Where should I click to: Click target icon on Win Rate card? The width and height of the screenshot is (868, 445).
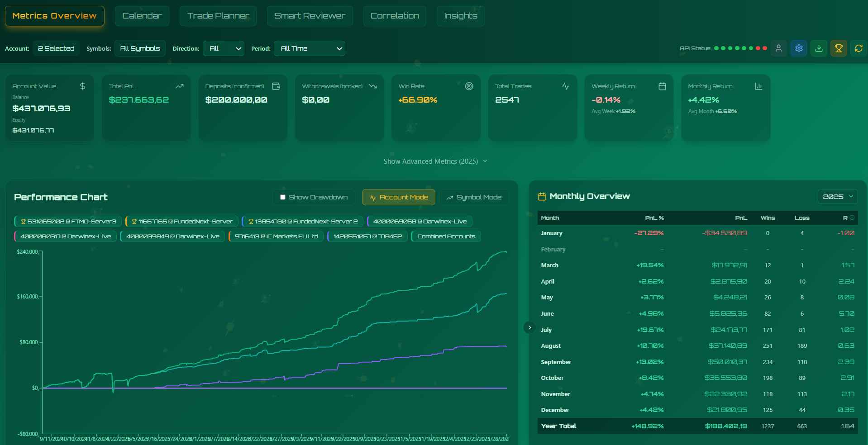(469, 86)
